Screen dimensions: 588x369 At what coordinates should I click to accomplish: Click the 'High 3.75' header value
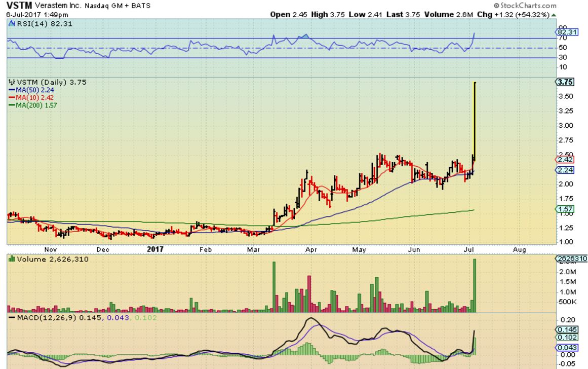(328, 15)
